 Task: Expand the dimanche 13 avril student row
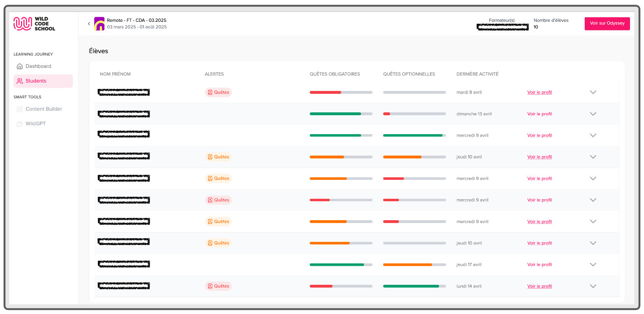click(593, 114)
